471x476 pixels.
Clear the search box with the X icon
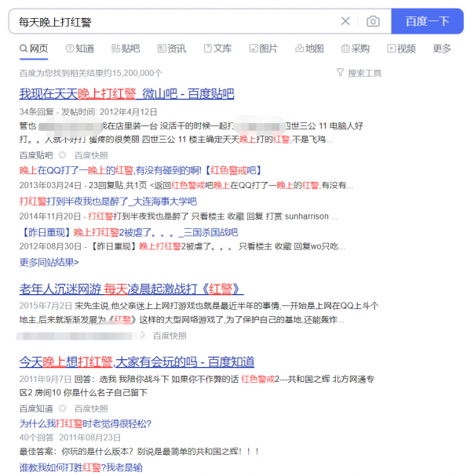pos(345,21)
